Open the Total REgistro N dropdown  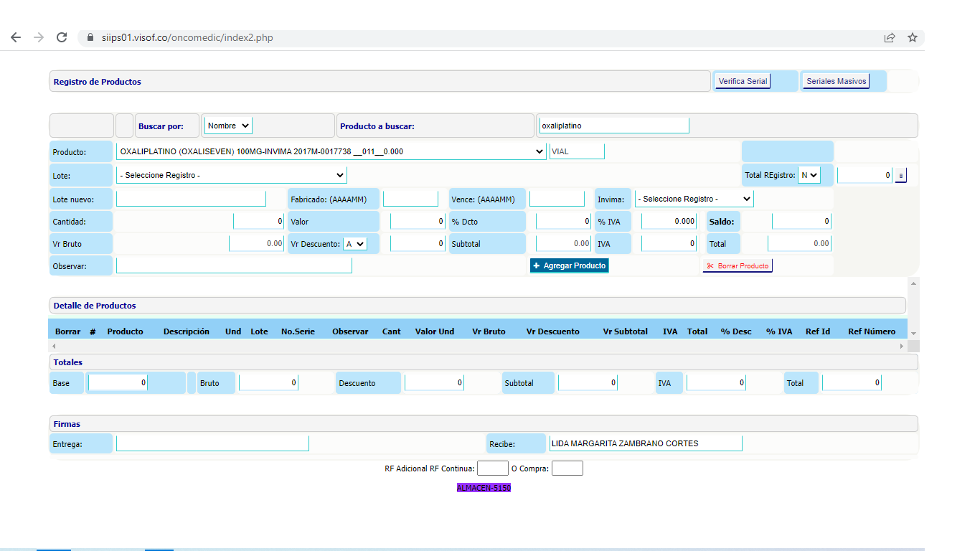pos(809,175)
